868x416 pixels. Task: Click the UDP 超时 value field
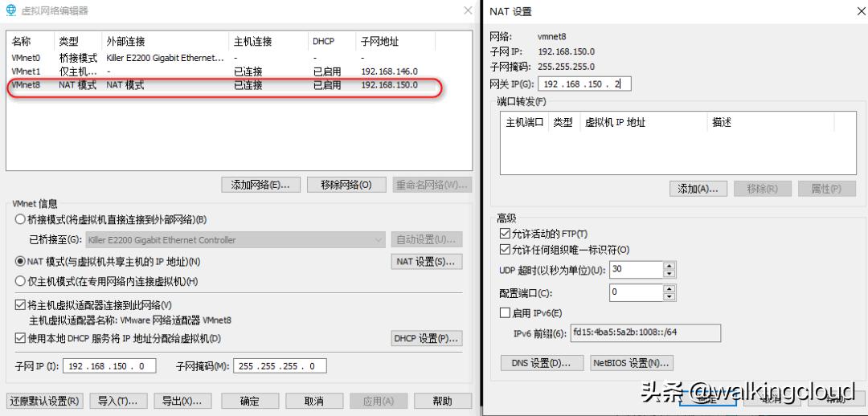click(x=636, y=269)
